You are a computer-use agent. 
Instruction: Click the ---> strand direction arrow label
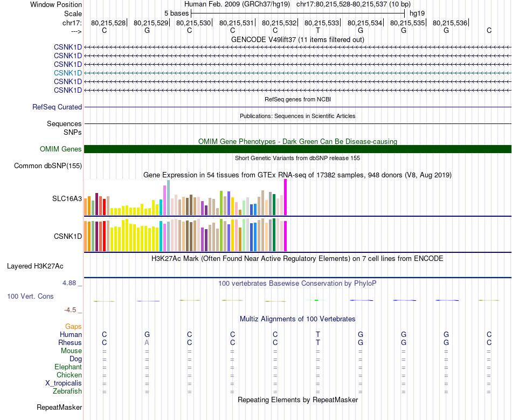[x=76, y=31]
